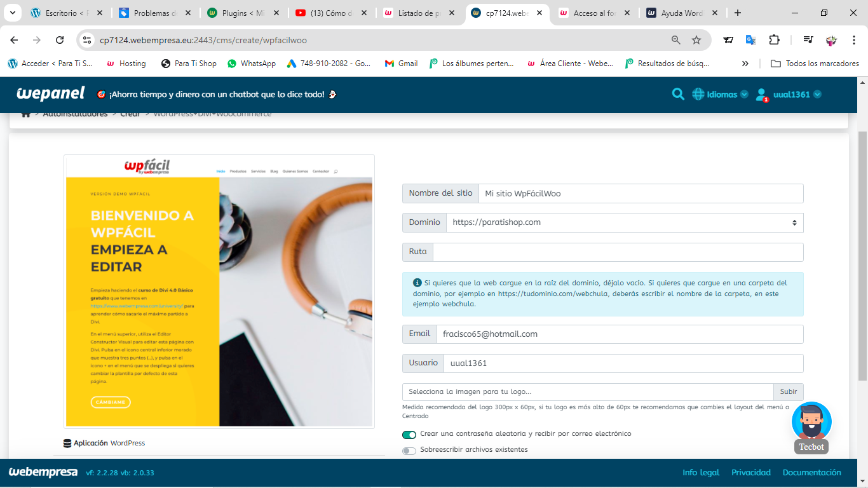Open the Gmail bookmark
Screen dimensions: 868x488
click(401, 64)
